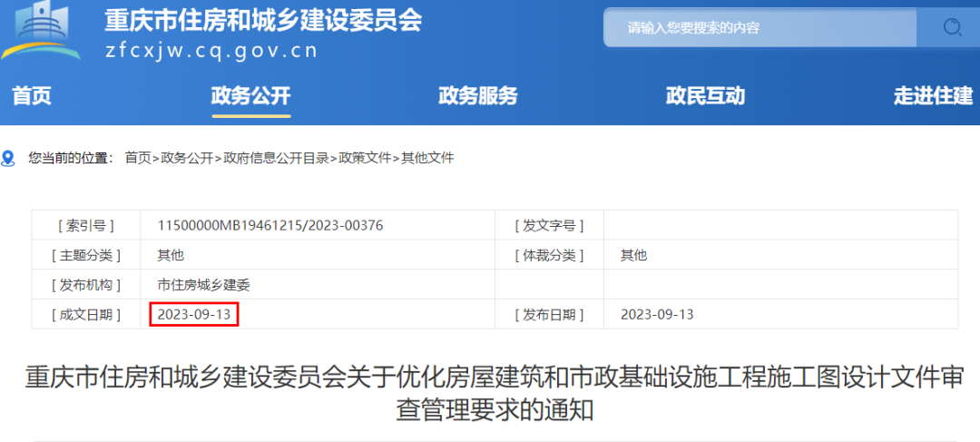Click 首页 in the breadcrumb trail

[138, 158]
